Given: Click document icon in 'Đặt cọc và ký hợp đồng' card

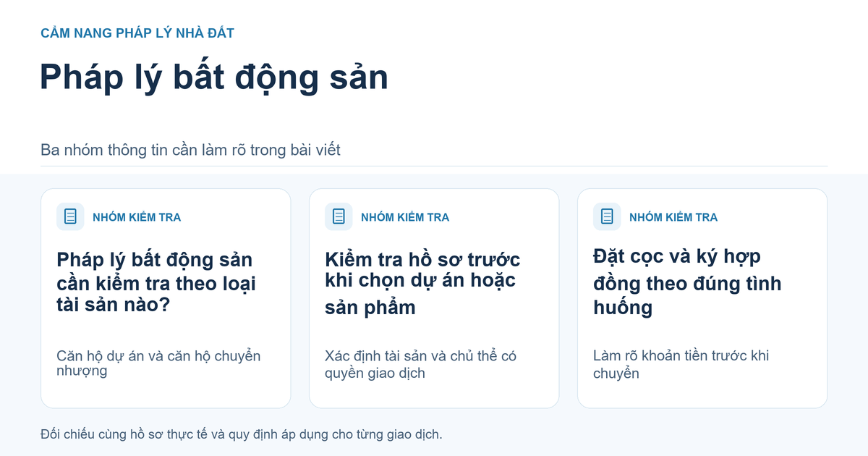Looking at the screenshot, I should tap(607, 216).
